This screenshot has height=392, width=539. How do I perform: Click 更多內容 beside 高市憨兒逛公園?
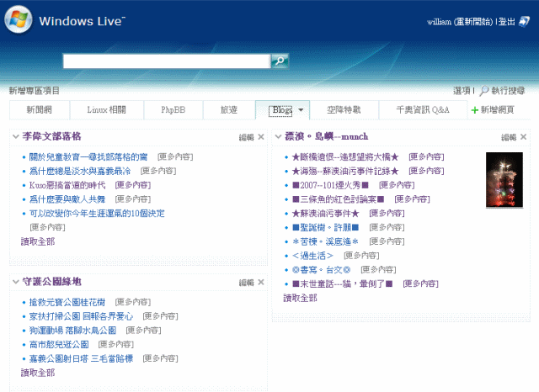[x=116, y=344]
